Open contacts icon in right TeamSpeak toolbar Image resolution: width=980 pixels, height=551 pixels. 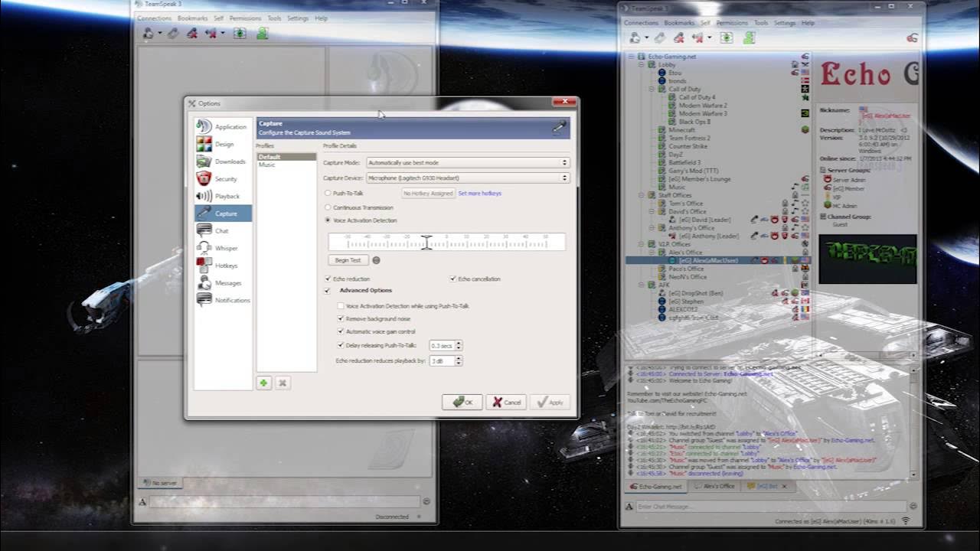pyautogui.click(x=749, y=37)
